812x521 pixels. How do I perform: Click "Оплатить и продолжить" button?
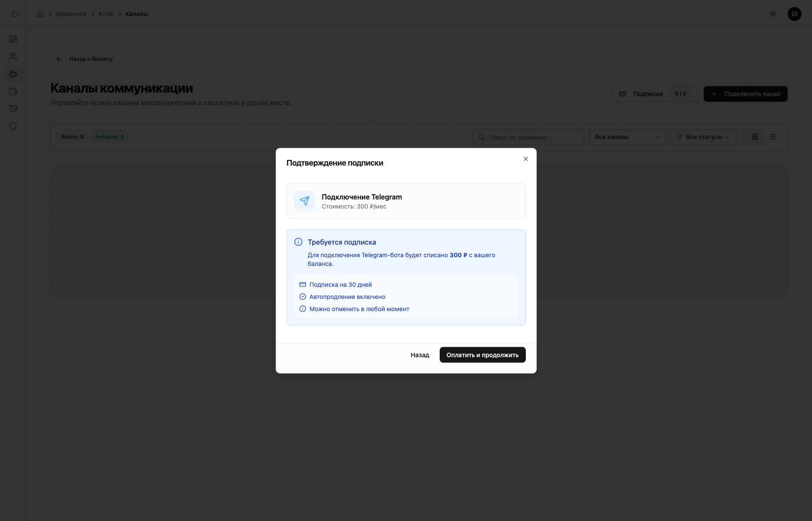(482, 355)
